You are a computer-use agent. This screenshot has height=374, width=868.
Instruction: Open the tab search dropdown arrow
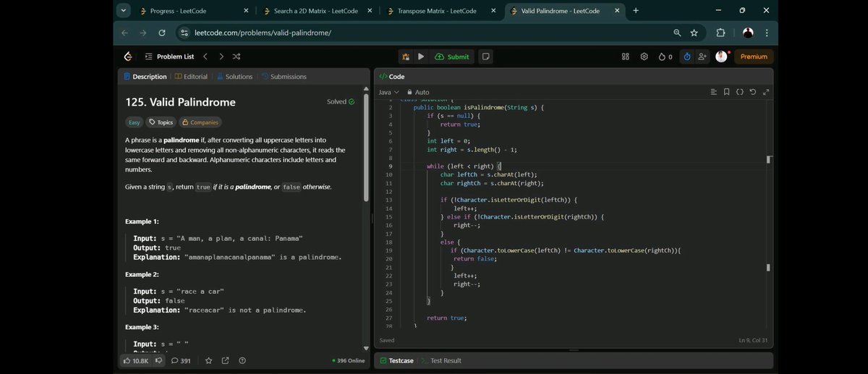coord(123,11)
